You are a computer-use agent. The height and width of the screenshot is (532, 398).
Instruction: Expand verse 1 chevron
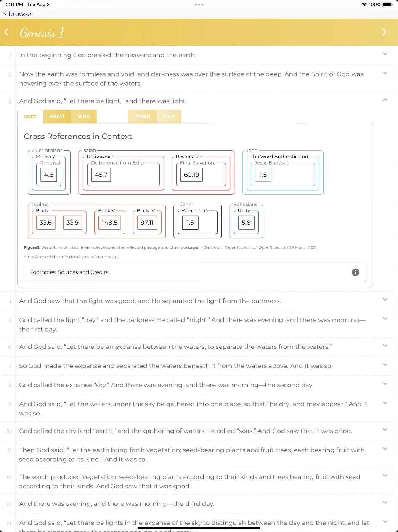[385, 54]
